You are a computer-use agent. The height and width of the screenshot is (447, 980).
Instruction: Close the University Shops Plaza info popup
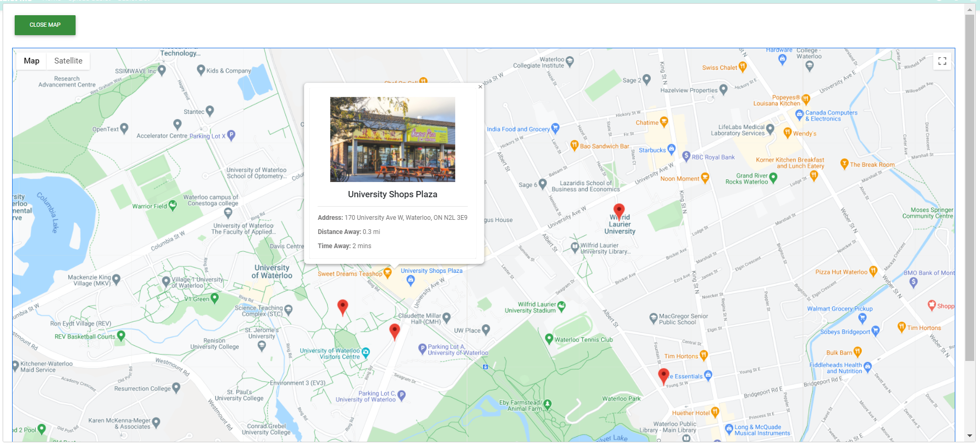pos(480,87)
